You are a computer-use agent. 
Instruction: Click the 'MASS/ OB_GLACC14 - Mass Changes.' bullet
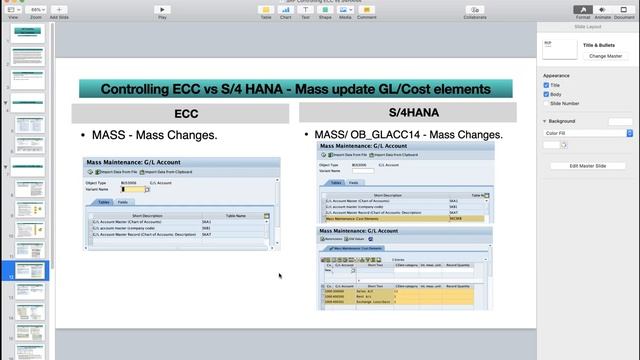[408, 135]
